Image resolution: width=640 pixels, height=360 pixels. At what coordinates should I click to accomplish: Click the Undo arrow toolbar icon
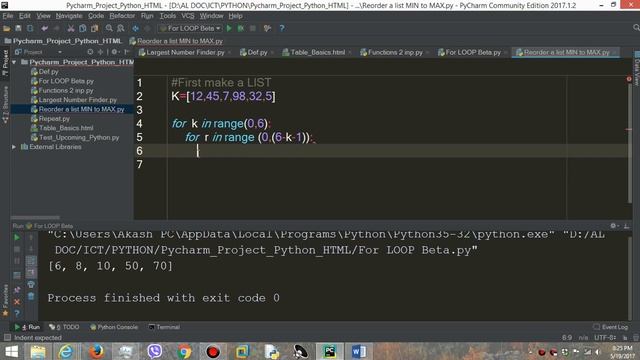click(x=44, y=28)
